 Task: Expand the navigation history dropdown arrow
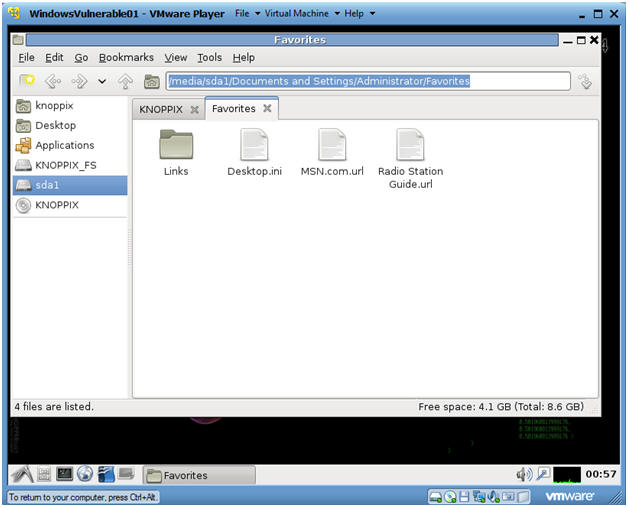tap(102, 81)
